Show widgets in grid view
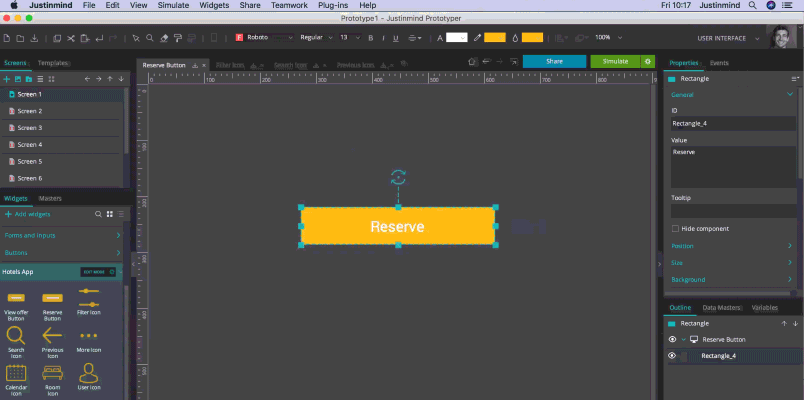The image size is (804, 400). tap(110, 214)
